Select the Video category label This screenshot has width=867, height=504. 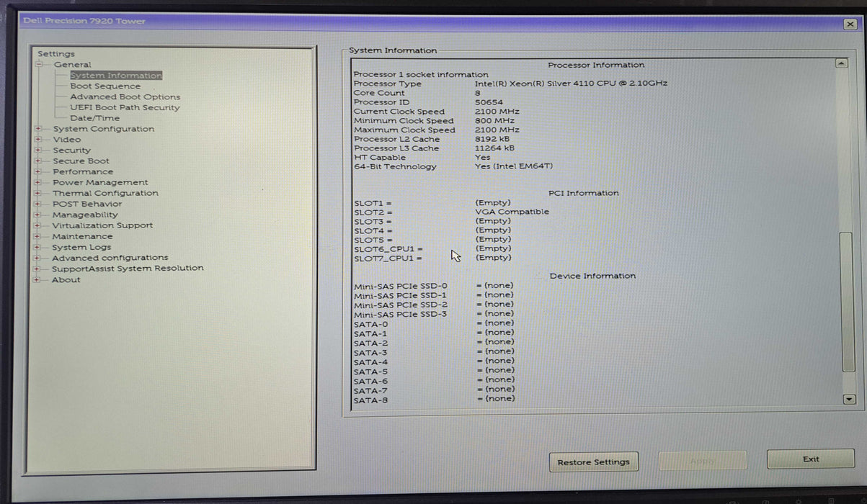[x=67, y=140]
